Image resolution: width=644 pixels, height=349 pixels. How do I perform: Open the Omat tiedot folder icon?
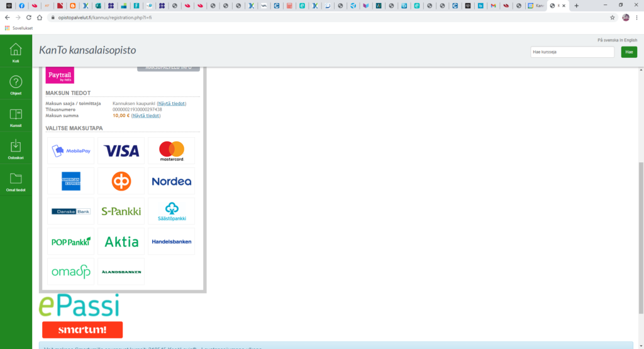[x=16, y=182]
